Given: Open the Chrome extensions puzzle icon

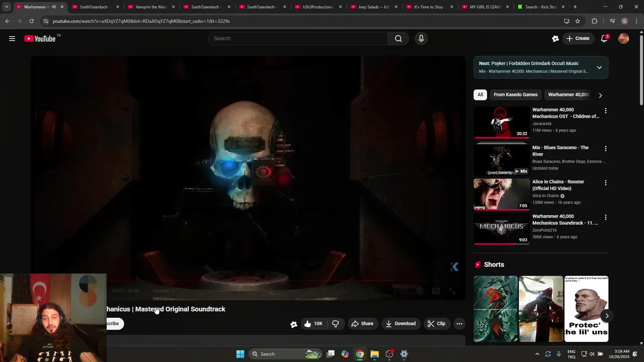Looking at the screenshot, I should tap(595, 21).
